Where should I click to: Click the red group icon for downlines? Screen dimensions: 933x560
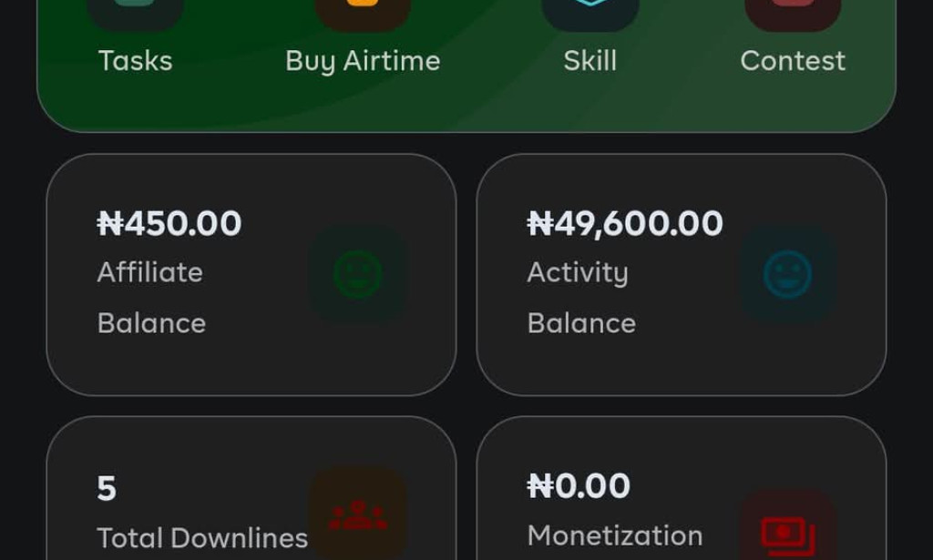point(358,514)
